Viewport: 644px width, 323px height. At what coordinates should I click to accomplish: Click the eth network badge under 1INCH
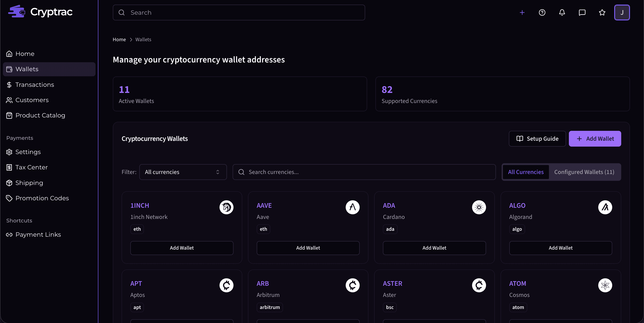[137, 229]
